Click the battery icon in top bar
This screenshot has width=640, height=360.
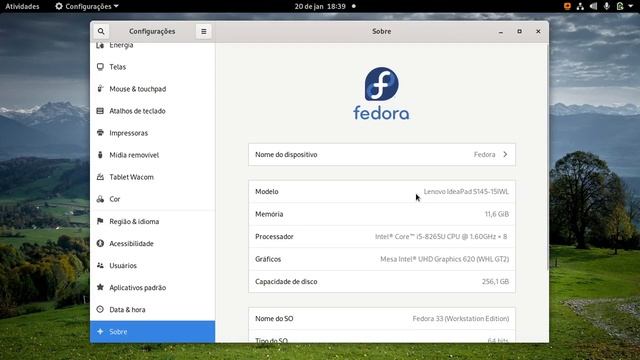pos(620,6)
